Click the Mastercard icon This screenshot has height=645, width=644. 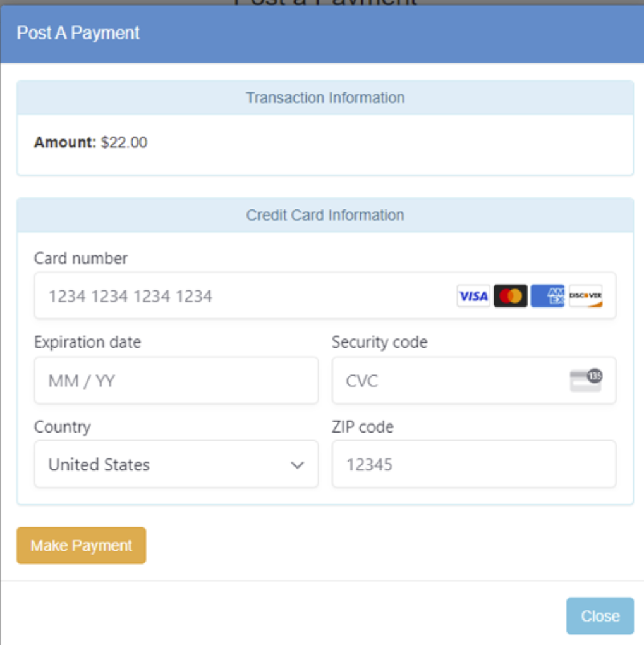[x=510, y=295]
